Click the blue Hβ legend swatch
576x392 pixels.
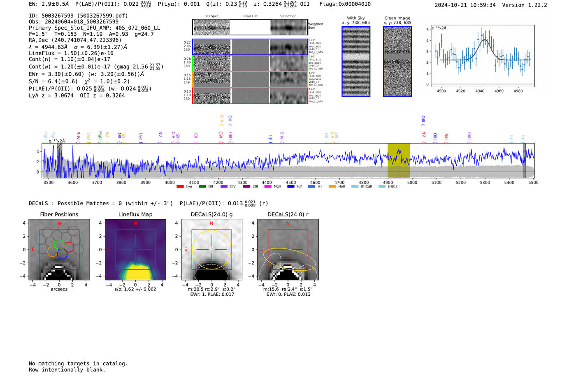291,187
